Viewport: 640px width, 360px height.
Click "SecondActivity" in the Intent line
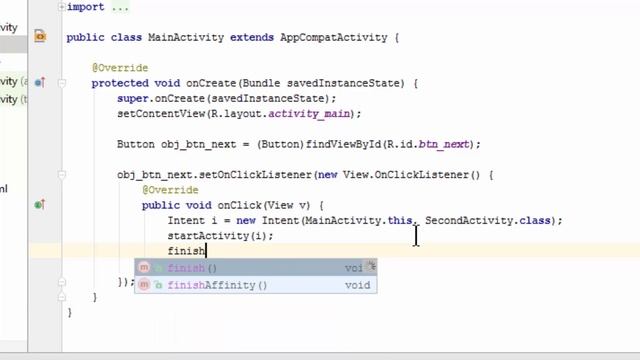(x=469, y=221)
